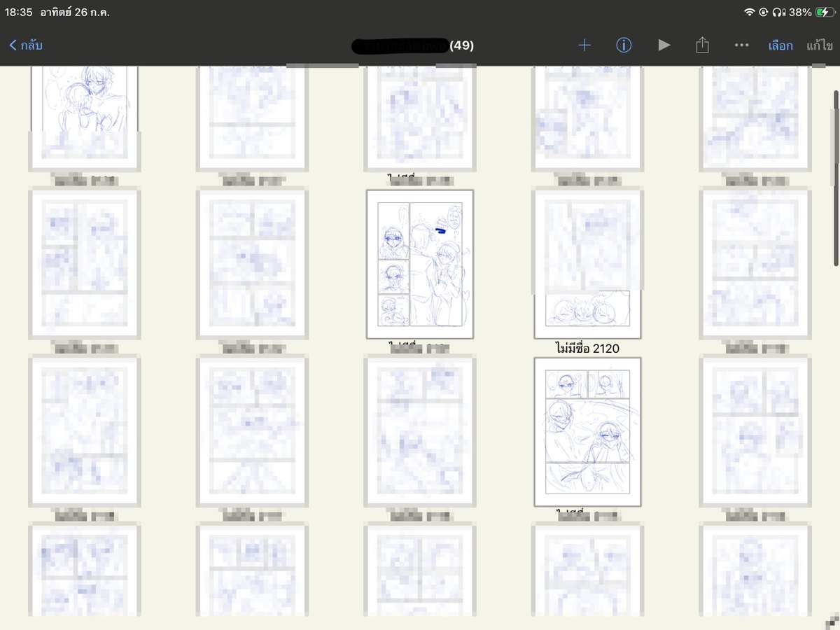The width and height of the screenshot is (840, 630).
Task: Open thumbnail labeled ไม่มีชื่อ 2120
Action: (587, 264)
